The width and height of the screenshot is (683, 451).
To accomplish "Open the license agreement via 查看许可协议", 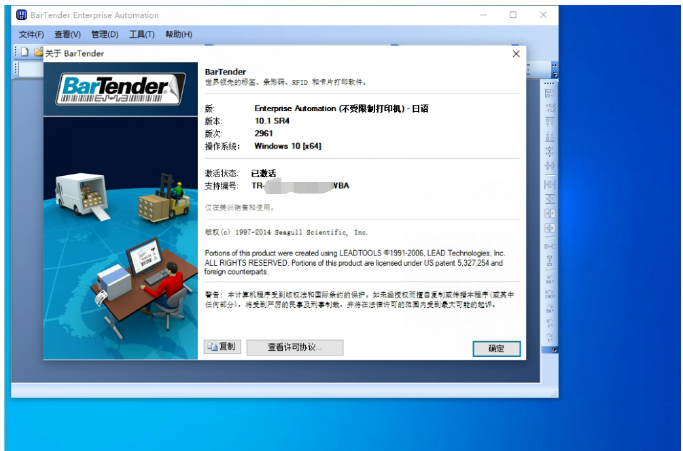I will tap(295, 347).
